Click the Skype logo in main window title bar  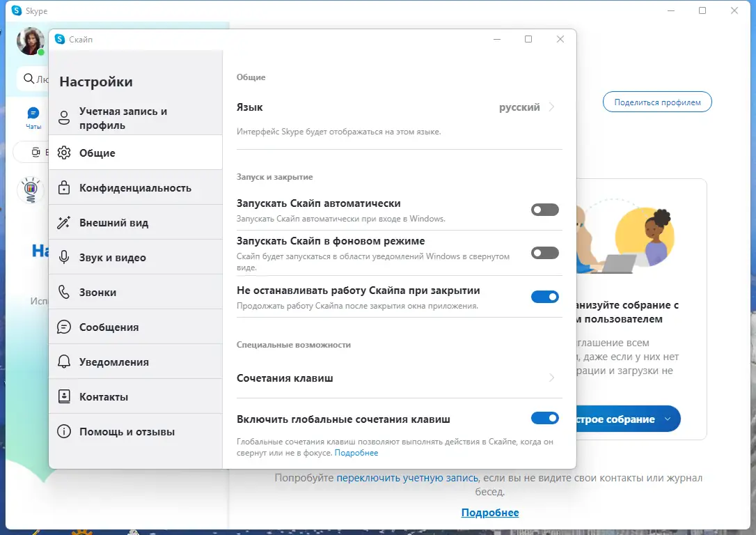point(17,10)
